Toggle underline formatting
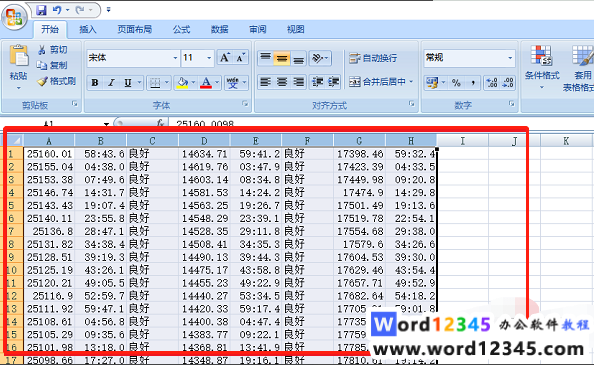The image size is (594, 365). tap(128, 83)
